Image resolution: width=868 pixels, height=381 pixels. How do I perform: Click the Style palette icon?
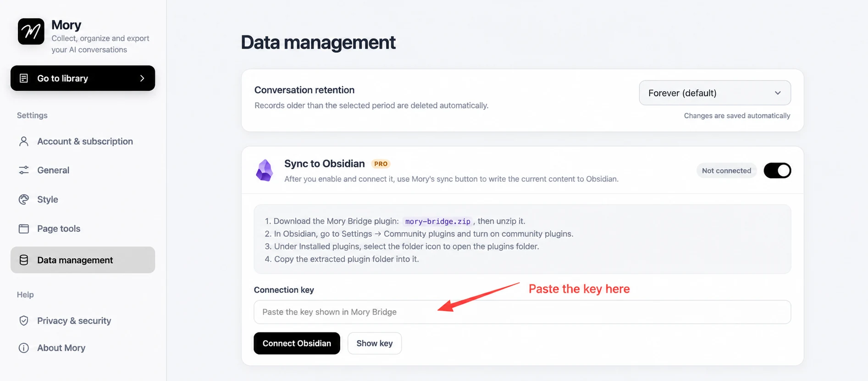coord(24,199)
